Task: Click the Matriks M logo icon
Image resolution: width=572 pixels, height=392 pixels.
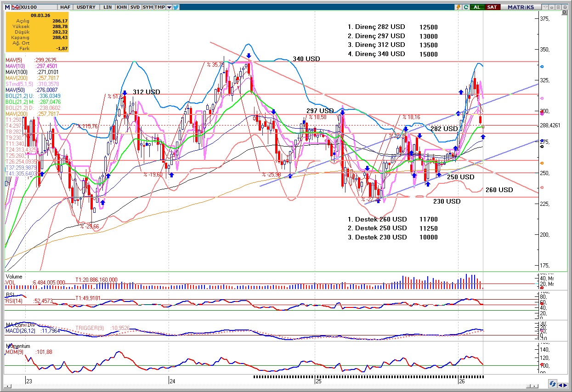Action: click(x=7, y=7)
